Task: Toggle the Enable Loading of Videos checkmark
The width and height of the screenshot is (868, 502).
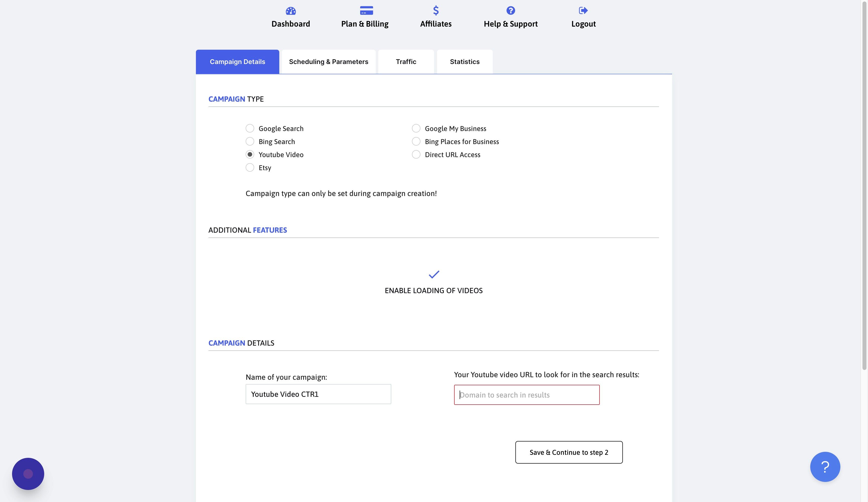Action: 434,274
